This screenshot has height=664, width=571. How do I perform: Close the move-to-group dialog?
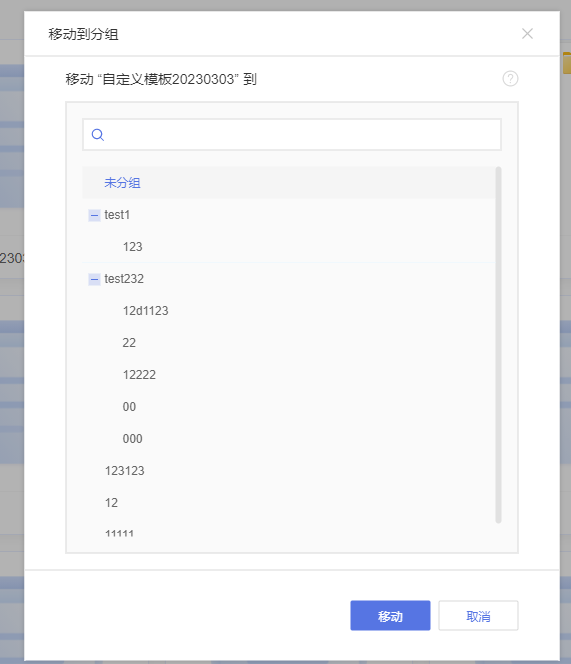tap(527, 33)
